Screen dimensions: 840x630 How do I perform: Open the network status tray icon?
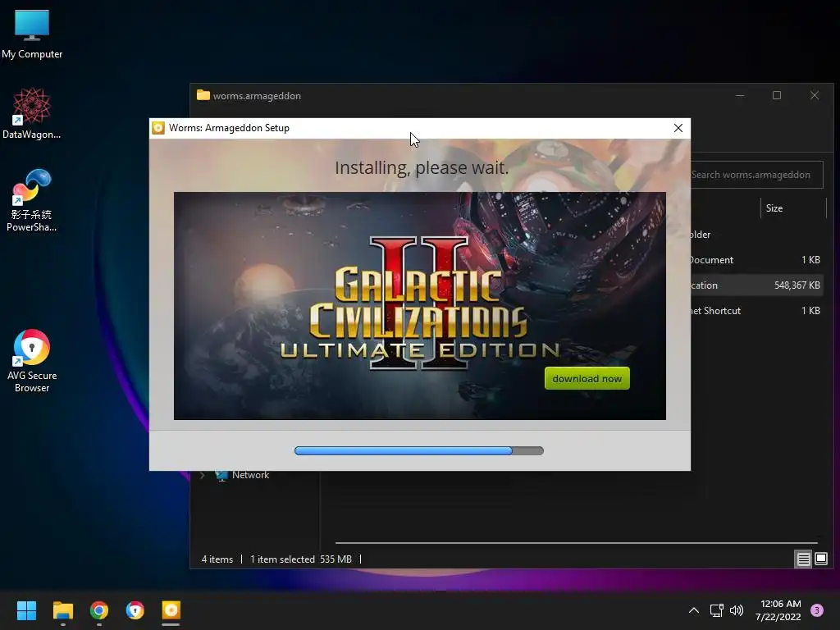point(716,610)
